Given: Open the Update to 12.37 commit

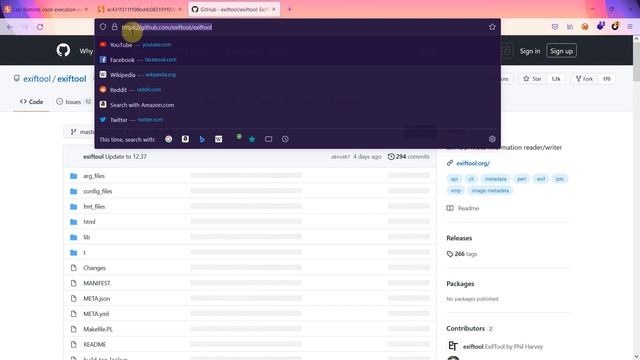Looking at the screenshot, I should pyautogui.click(x=126, y=156).
